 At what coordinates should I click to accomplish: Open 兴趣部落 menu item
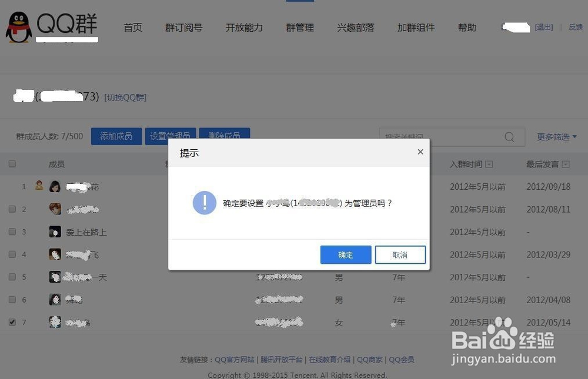(356, 28)
